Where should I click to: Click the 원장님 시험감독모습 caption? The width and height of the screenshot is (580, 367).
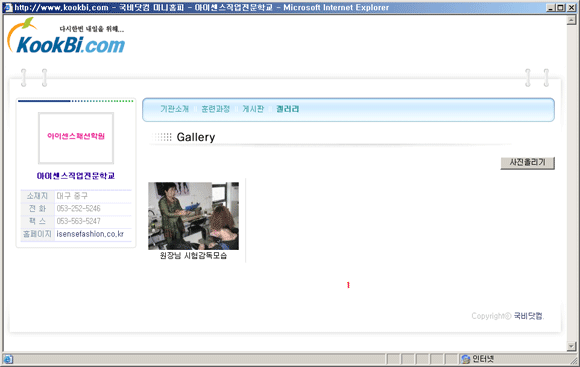pos(193,256)
